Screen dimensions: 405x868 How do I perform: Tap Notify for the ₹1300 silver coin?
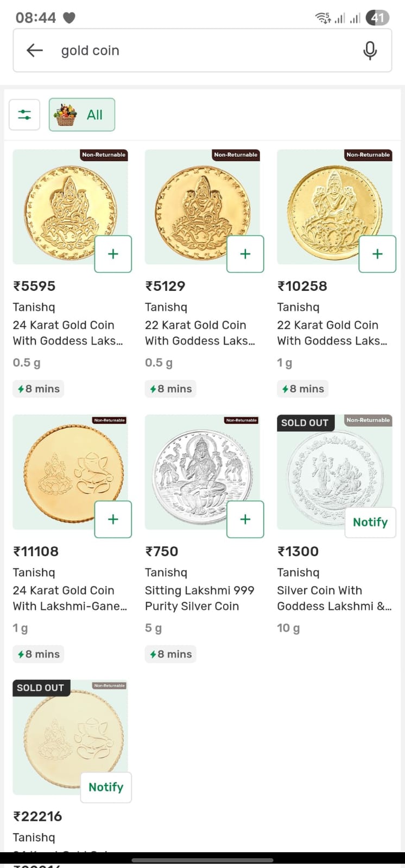(x=370, y=522)
